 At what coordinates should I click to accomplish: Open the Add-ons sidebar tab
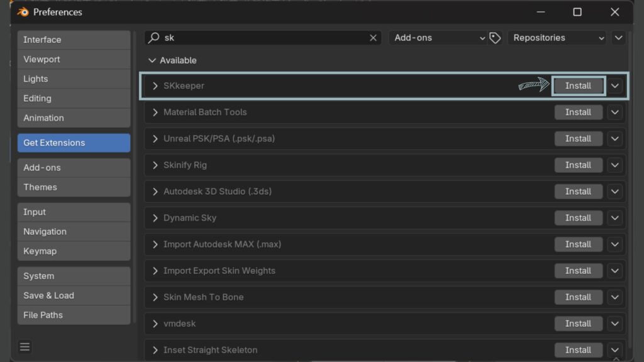tap(74, 167)
